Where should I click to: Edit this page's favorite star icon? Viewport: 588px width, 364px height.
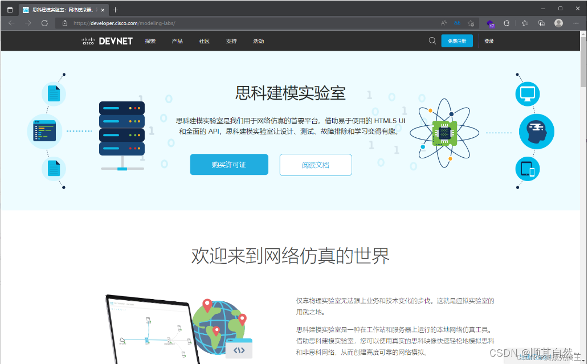coord(471,23)
